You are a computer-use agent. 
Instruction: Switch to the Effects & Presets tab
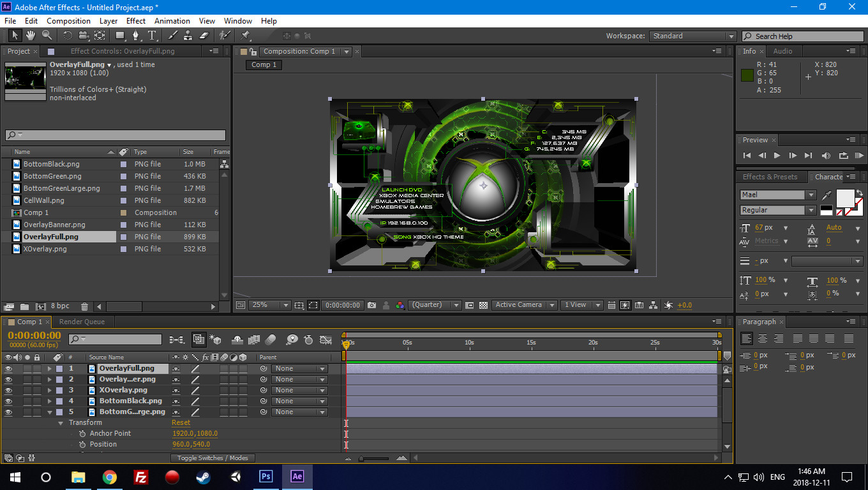click(770, 177)
